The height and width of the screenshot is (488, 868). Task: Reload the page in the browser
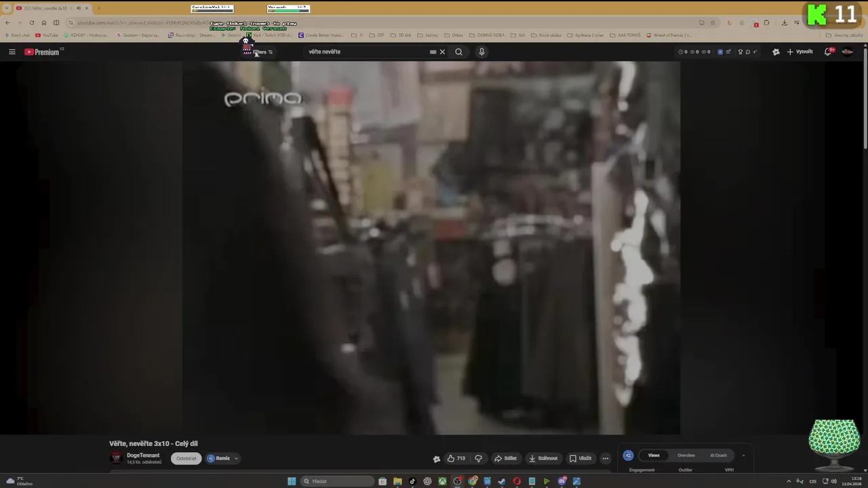pos(31,22)
